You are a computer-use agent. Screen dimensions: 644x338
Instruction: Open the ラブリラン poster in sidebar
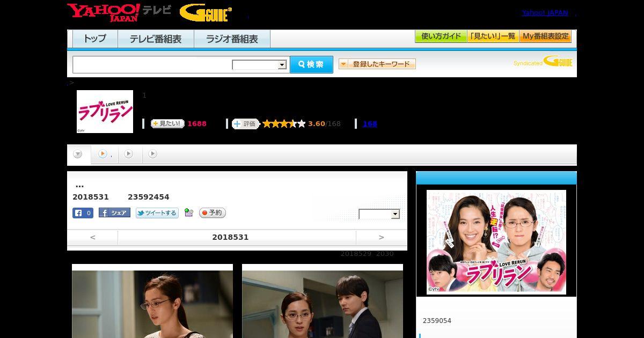496,242
